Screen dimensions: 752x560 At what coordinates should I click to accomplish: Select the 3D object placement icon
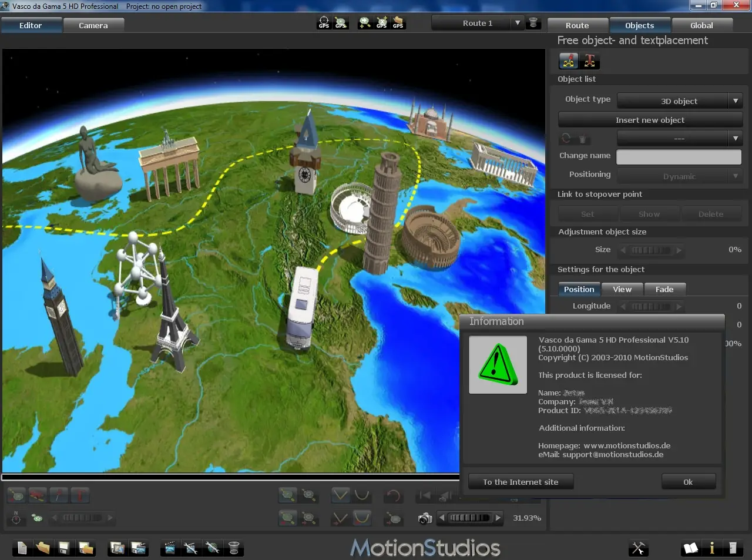click(569, 61)
